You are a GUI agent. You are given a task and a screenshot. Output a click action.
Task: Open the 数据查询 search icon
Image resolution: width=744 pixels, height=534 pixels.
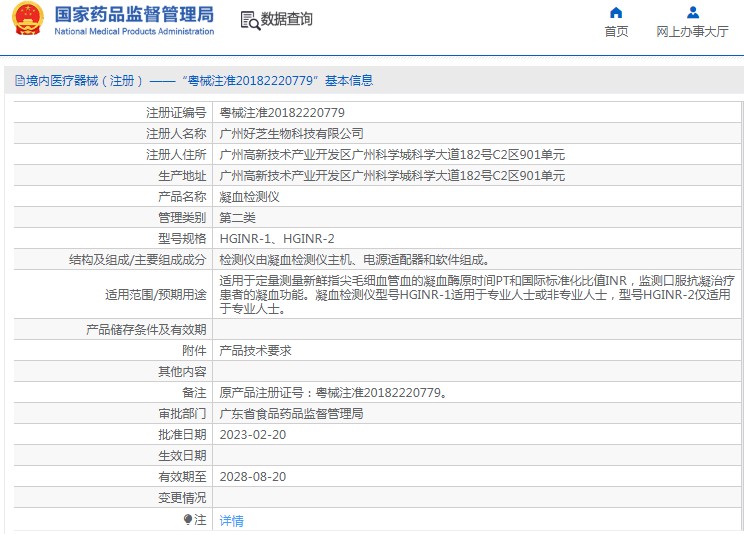[250, 20]
